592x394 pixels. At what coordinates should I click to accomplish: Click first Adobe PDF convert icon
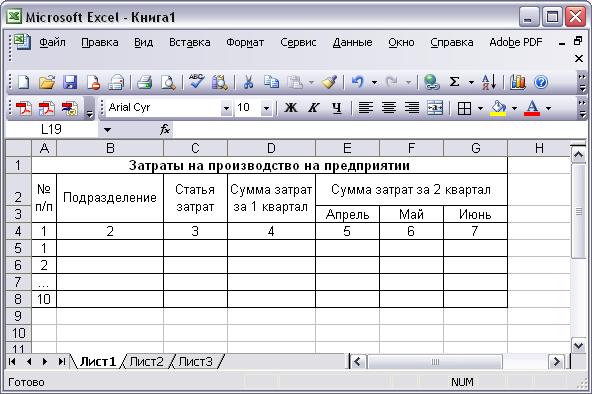tap(23, 108)
